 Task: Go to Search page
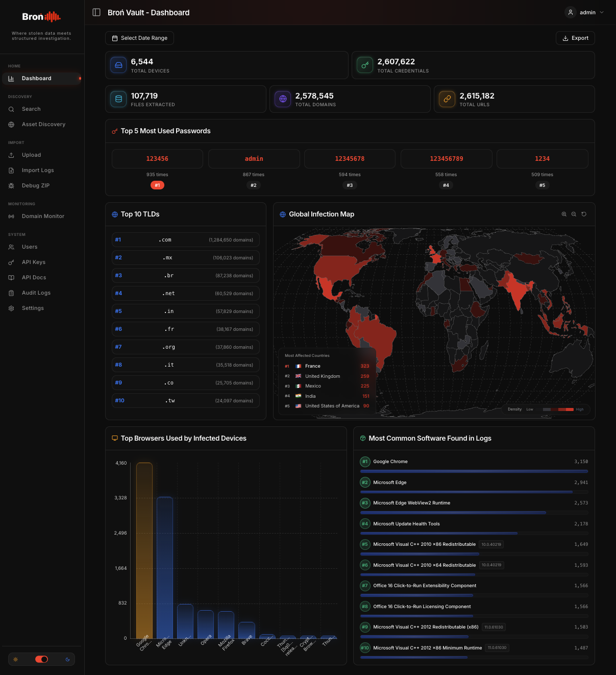point(42,109)
